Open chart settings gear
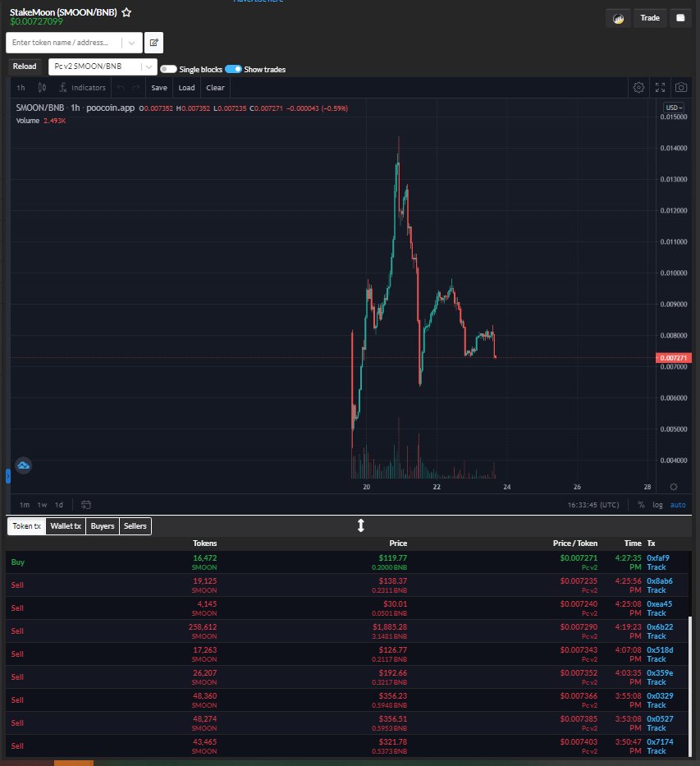This screenshot has height=766, width=700. tap(638, 88)
